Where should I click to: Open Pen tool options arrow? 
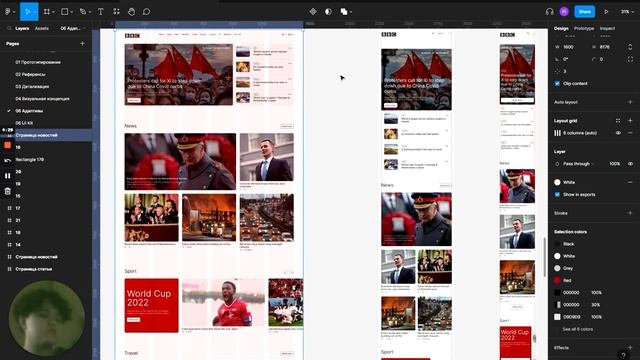(x=89, y=12)
